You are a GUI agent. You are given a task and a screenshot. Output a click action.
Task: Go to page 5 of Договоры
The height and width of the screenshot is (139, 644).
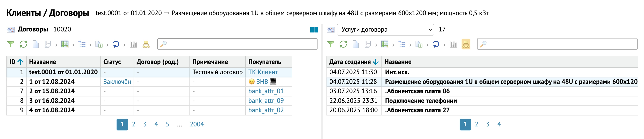(x=167, y=124)
